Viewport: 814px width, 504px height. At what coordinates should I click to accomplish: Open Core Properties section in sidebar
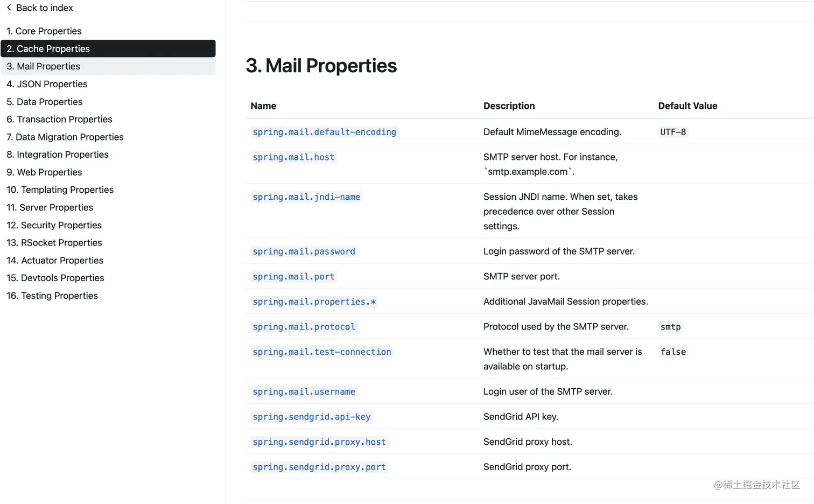[x=44, y=31]
